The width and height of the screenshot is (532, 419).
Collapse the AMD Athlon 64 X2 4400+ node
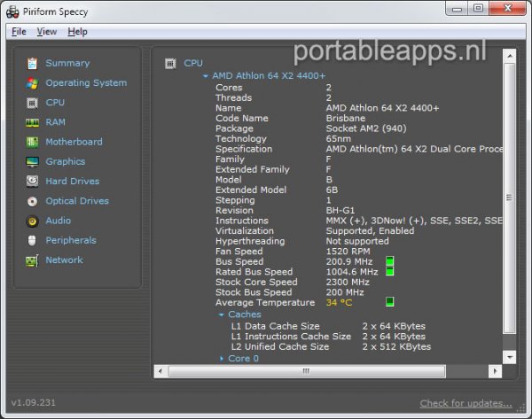pyautogui.click(x=206, y=77)
